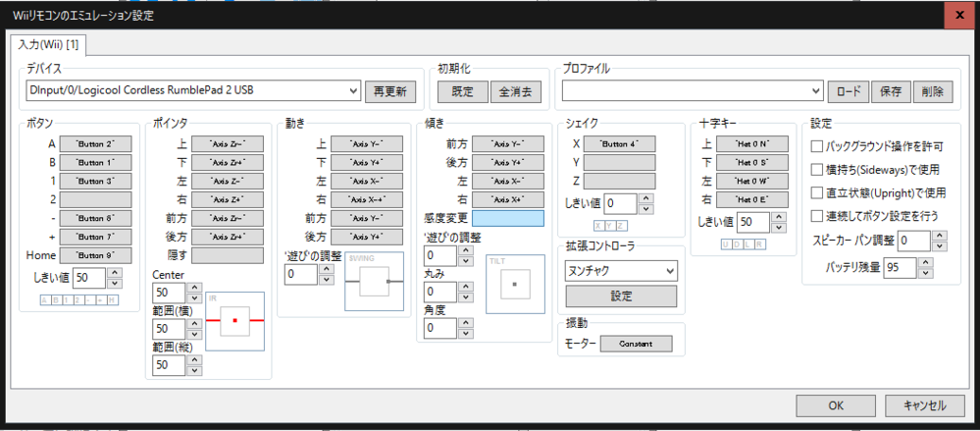The height and width of the screenshot is (431, 980).
Task: Click the IR pointer preview box
Action: click(x=234, y=320)
